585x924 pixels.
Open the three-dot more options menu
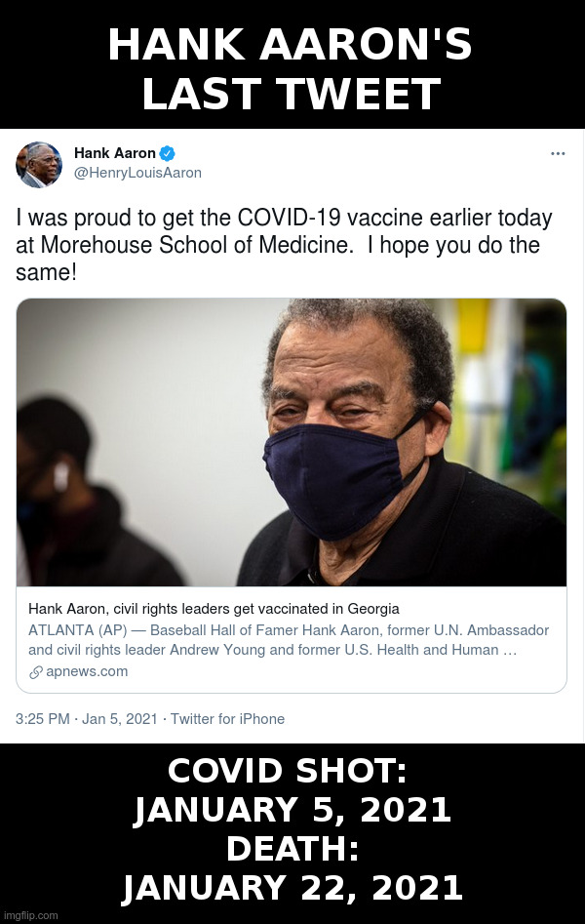coord(558,153)
